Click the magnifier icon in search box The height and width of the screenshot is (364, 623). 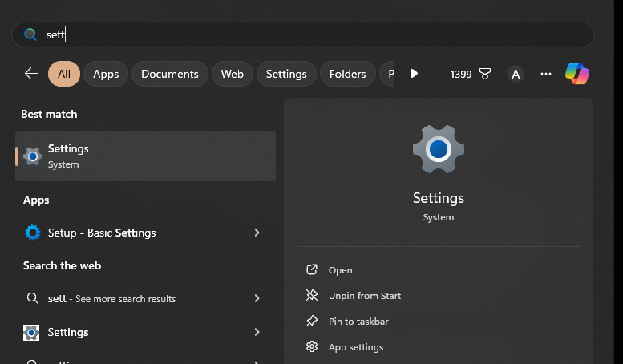coord(30,34)
